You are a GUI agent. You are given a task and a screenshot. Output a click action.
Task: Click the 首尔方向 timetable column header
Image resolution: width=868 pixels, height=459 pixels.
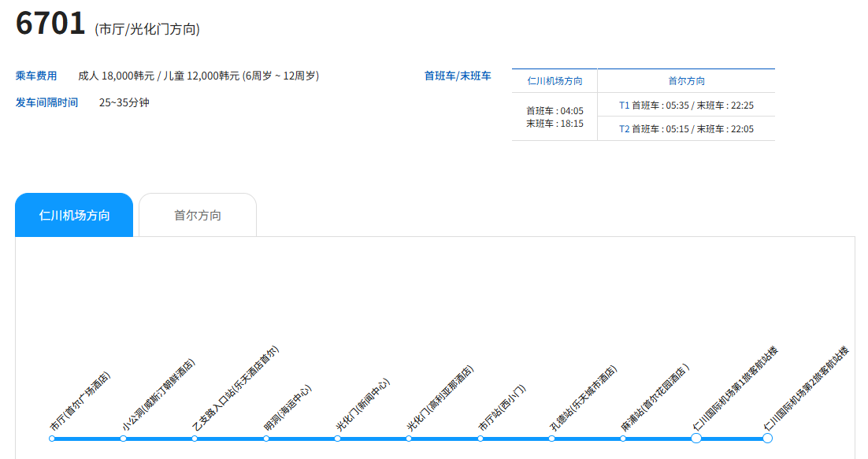[686, 81]
